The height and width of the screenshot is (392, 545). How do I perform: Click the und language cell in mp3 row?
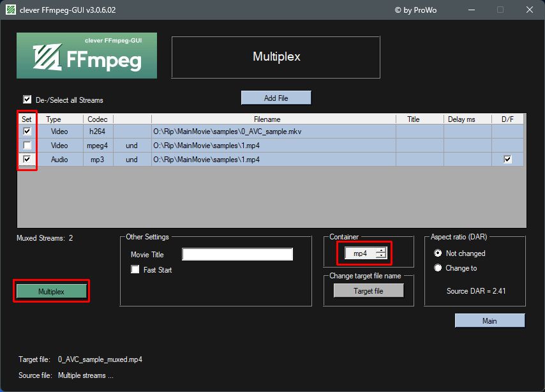click(132, 160)
